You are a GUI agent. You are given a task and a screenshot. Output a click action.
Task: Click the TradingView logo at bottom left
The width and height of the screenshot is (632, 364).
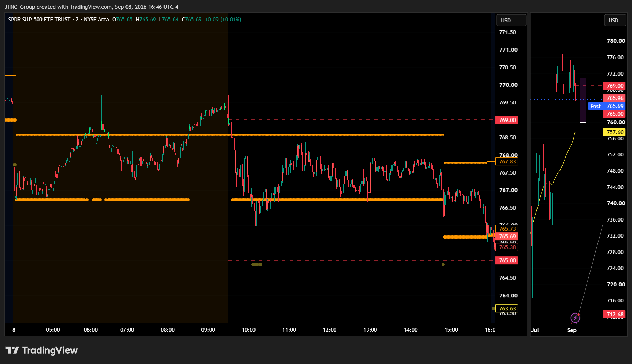pyautogui.click(x=41, y=350)
